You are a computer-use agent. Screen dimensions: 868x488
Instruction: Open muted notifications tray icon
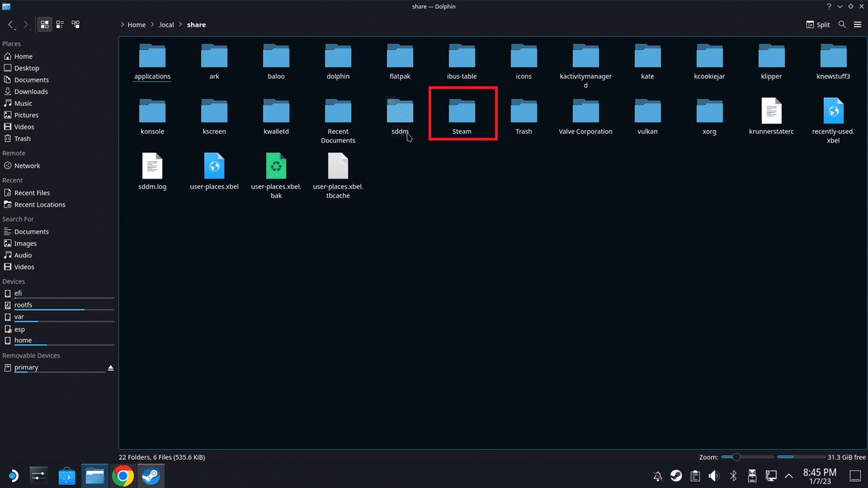[x=658, y=476]
